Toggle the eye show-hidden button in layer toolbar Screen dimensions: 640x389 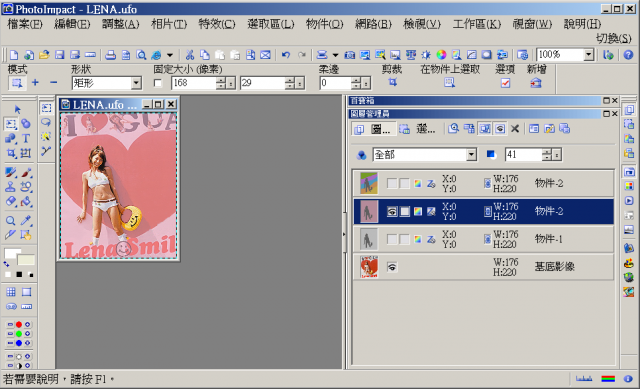(500, 129)
